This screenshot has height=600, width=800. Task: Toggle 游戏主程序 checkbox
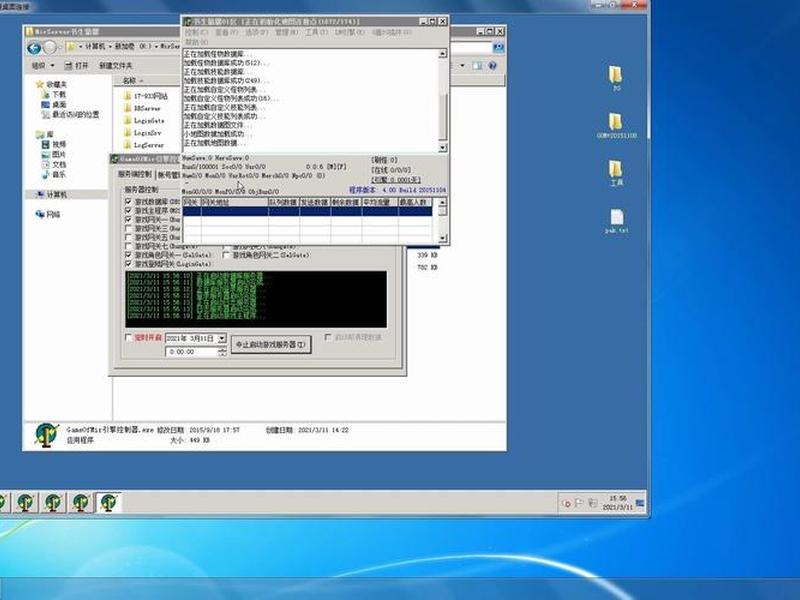(128, 210)
